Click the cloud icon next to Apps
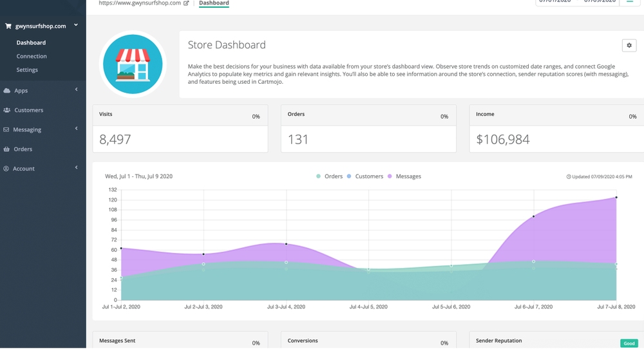Viewport: 644px width, 349px height. pos(7,91)
